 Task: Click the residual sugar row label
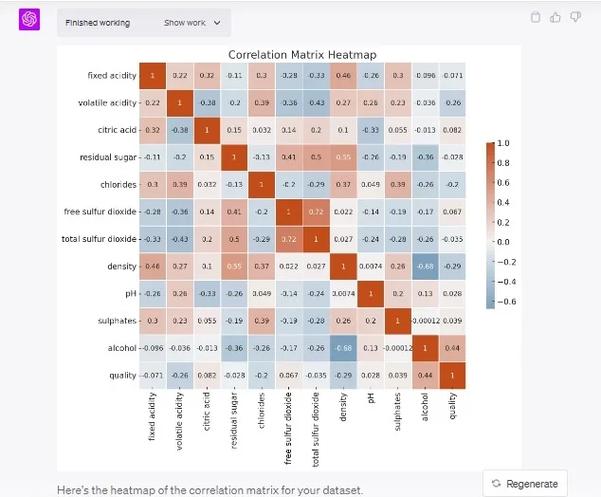[x=108, y=157]
